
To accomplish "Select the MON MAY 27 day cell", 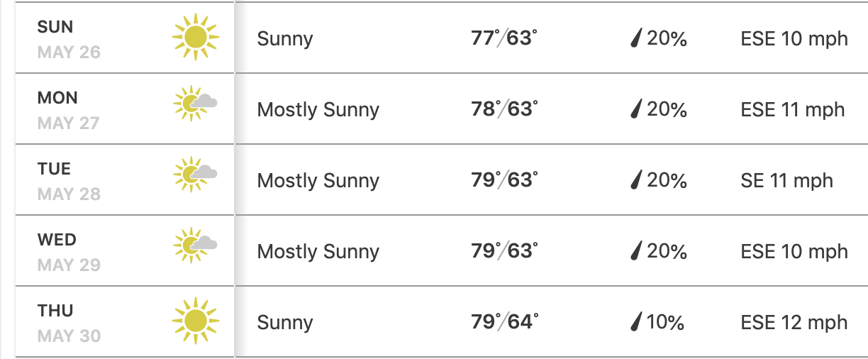I will (x=125, y=109).
